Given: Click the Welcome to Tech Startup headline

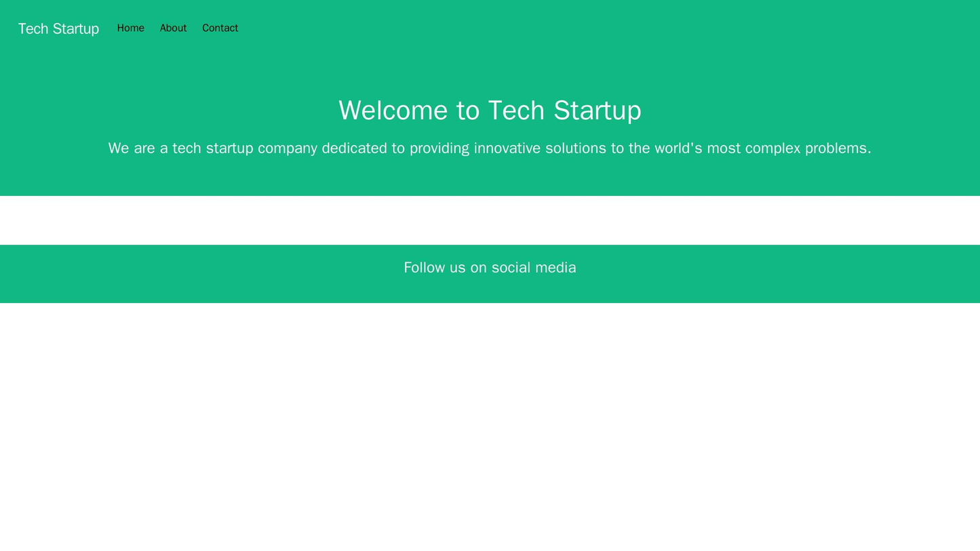Looking at the screenshot, I should [490, 110].
